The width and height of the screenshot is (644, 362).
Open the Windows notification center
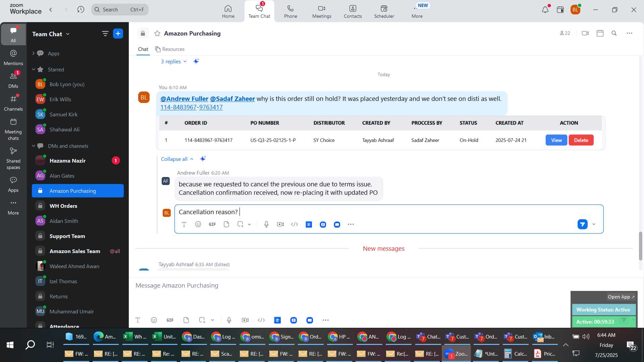pyautogui.click(x=631, y=345)
